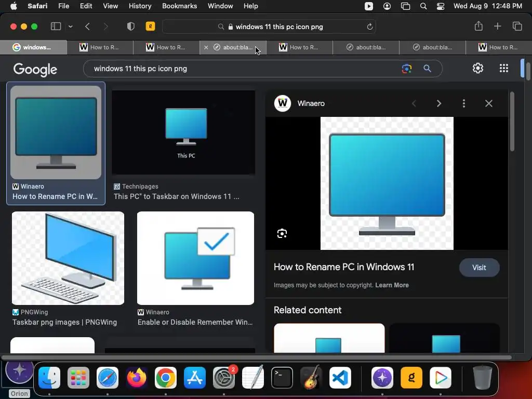Open the Google apps grid
The width and height of the screenshot is (532, 399).
(x=504, y=68)
